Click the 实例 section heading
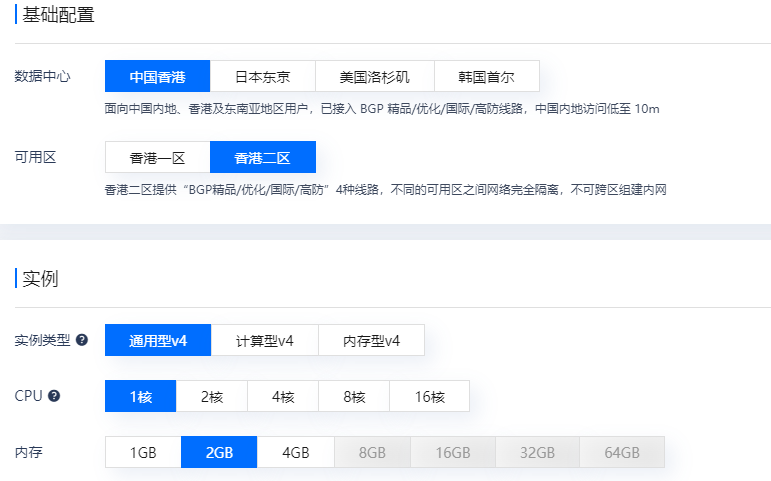 coord(40,279)
